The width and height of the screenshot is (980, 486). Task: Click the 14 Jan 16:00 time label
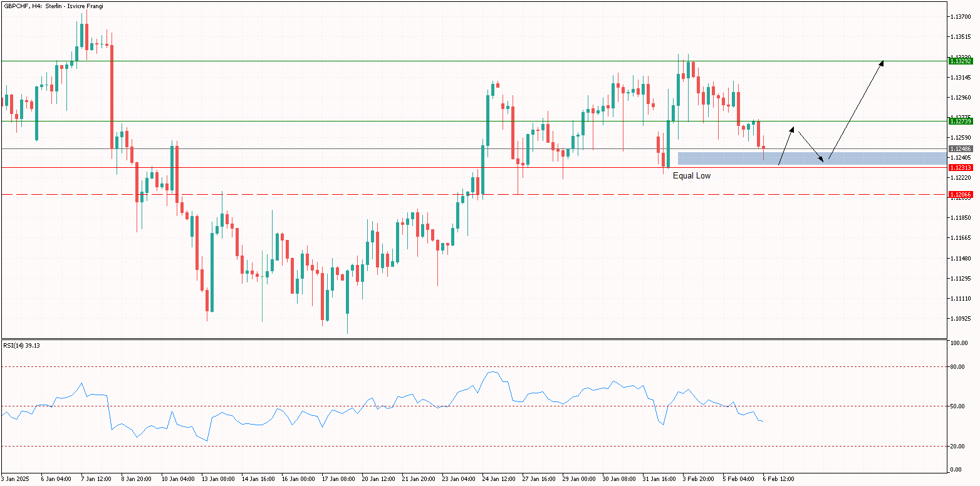click(258, 479)
